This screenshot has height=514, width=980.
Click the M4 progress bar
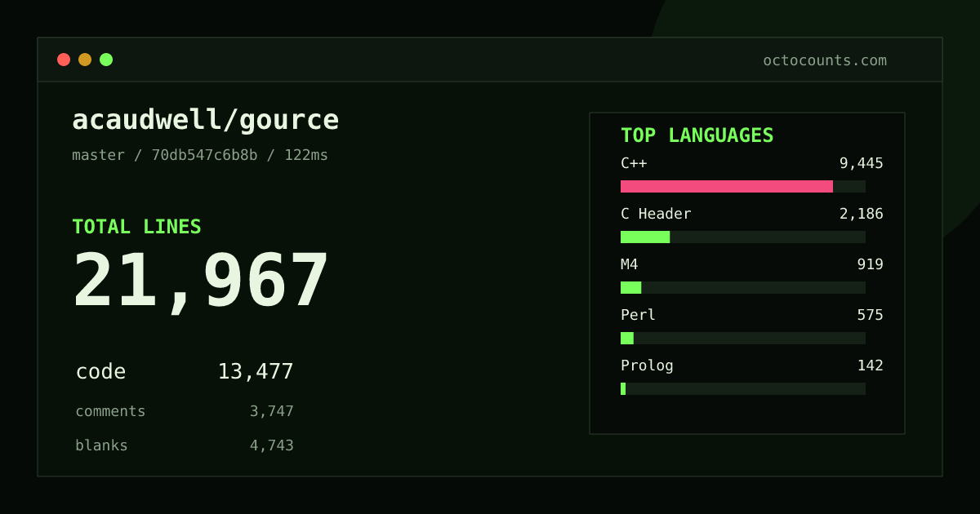click(743, 287)
